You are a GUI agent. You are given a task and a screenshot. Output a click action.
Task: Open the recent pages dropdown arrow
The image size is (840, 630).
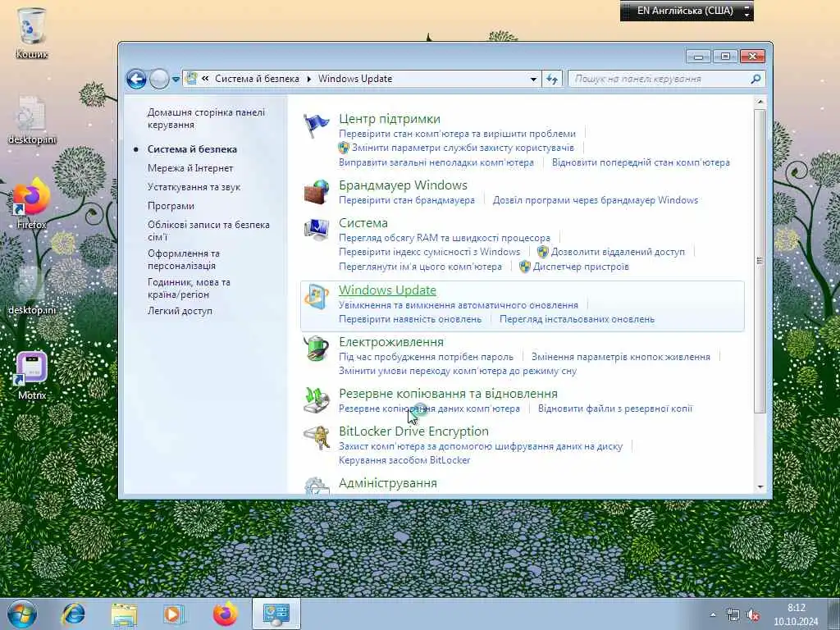coord(176,80)
